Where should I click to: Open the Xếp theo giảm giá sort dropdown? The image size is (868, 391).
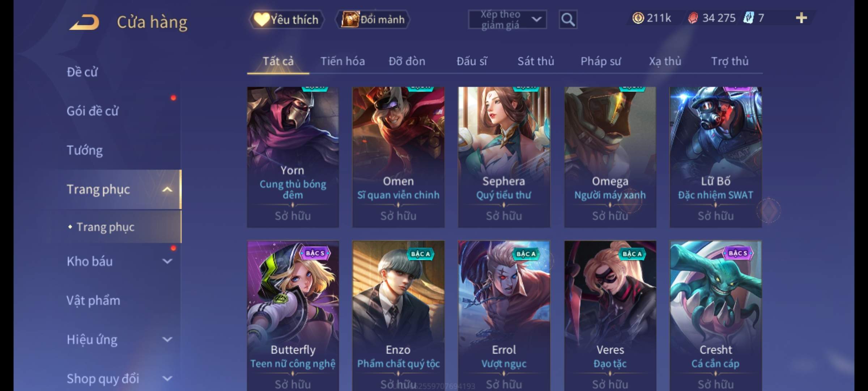point(507,20)
